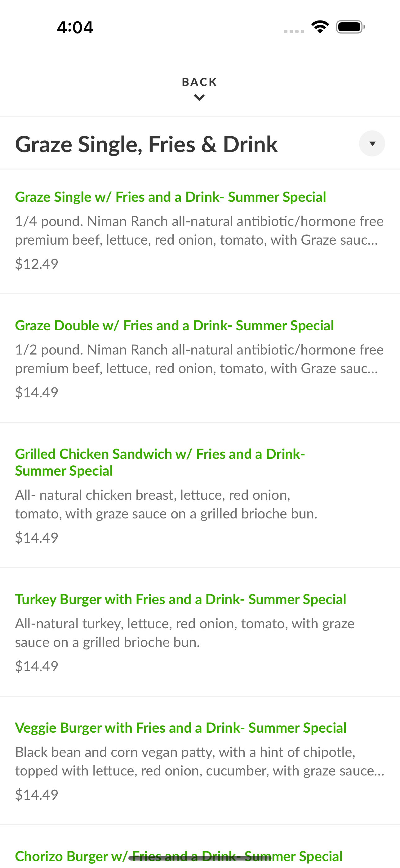
Task: Tap the home indicator bar at bottom
Action: (200, 858)
